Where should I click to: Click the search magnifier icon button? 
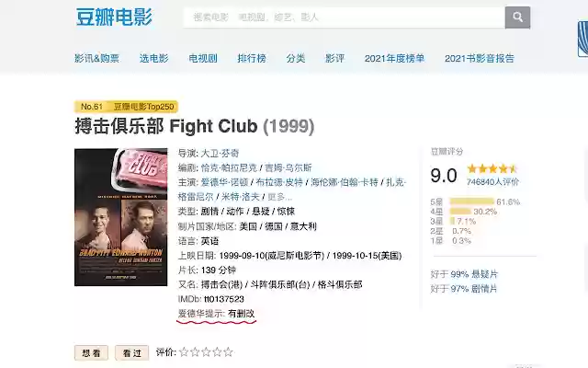pos(517,17)
